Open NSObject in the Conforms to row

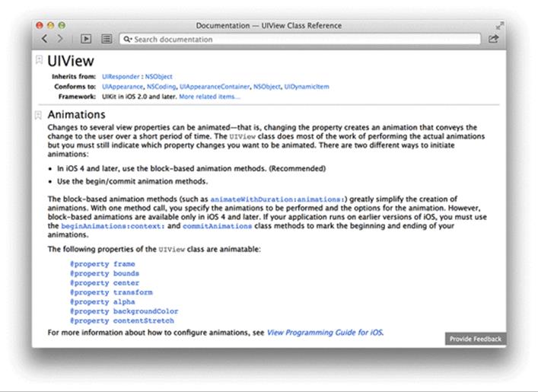267,87
